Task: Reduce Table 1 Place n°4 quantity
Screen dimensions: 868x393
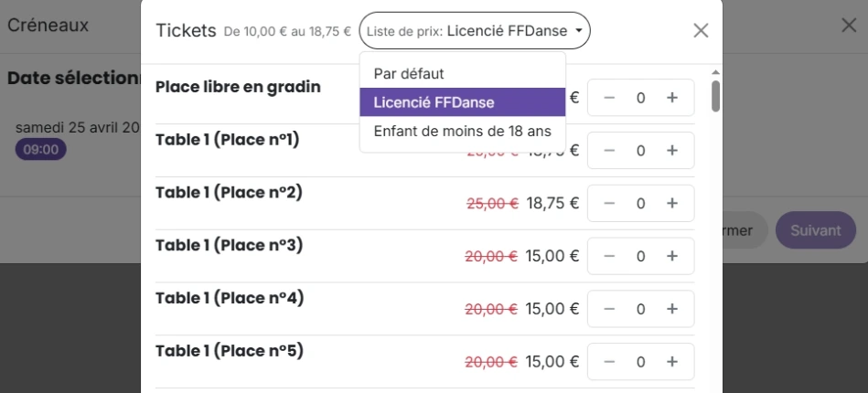Action: pos(609,309)
